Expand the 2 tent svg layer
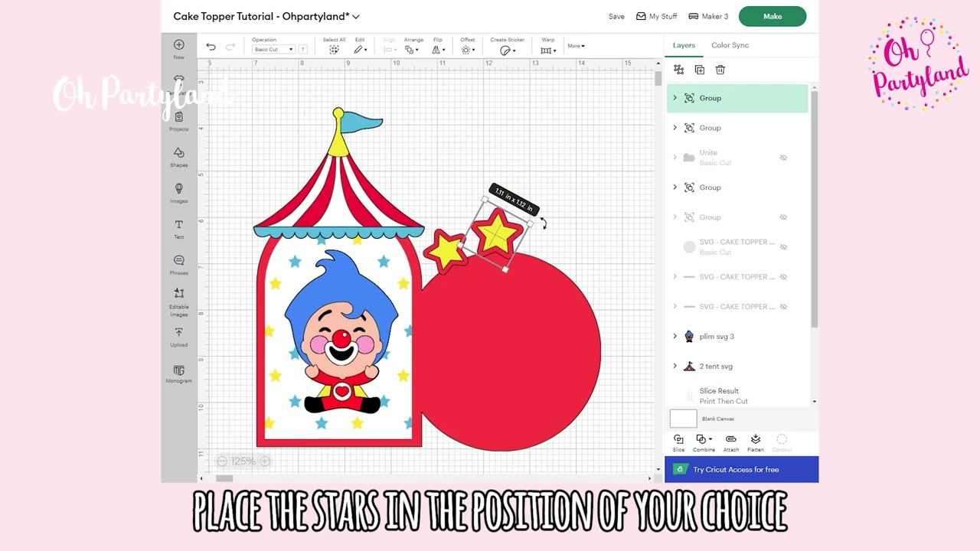This screenshot has width=980, height=551. pyautogui.click(x=675, y=366)
